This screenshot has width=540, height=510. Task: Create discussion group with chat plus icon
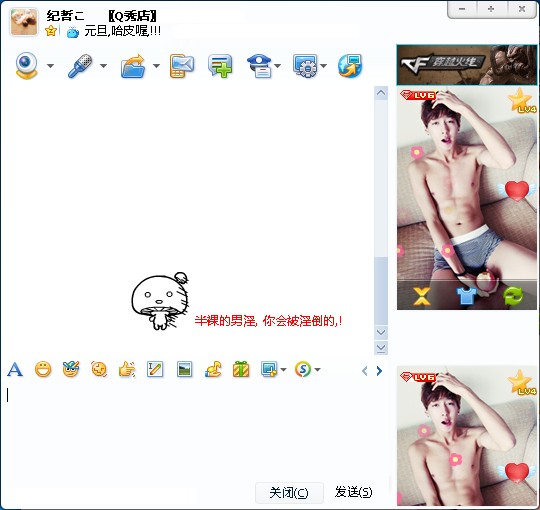click(x=220, y=65)
